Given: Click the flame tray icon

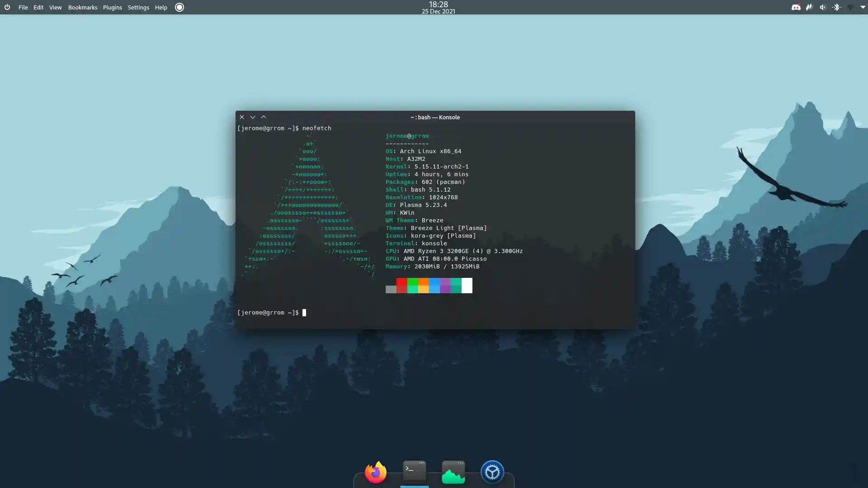Looking at the screenshot, I should pyautogui.click(x=809, y=7).
